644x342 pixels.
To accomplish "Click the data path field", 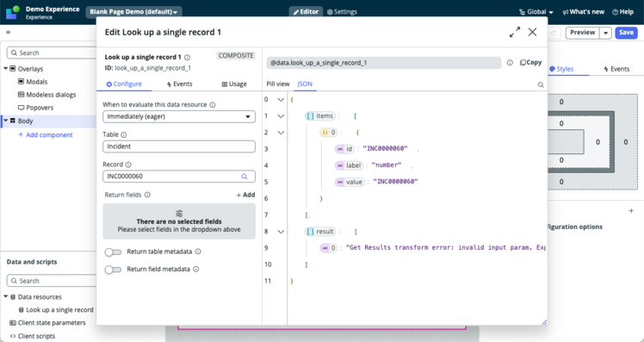I will pyautogui.click(x=384, y=63).
